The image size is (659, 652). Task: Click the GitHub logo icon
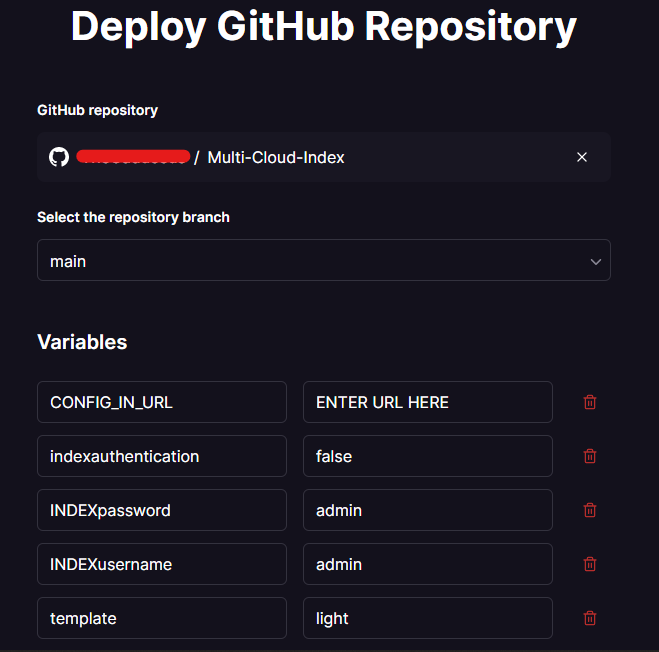click(59, 157)
